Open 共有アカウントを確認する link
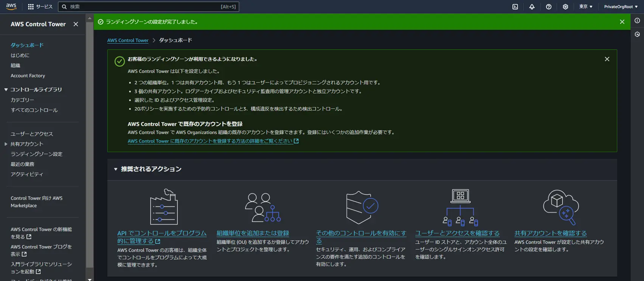The height and width of the screenshot is (281, 644). 551,233
